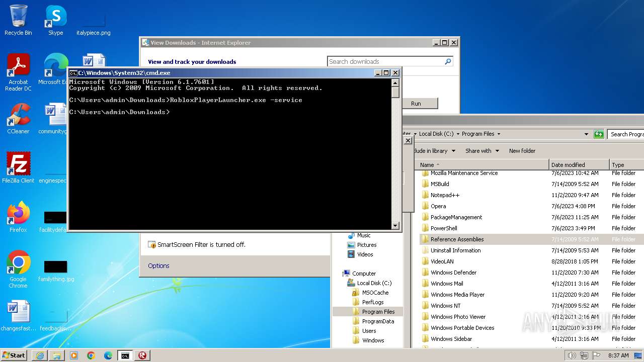Select the Mozilla Maintenance Service folder

pyautogui.click(x=464, y=173)
